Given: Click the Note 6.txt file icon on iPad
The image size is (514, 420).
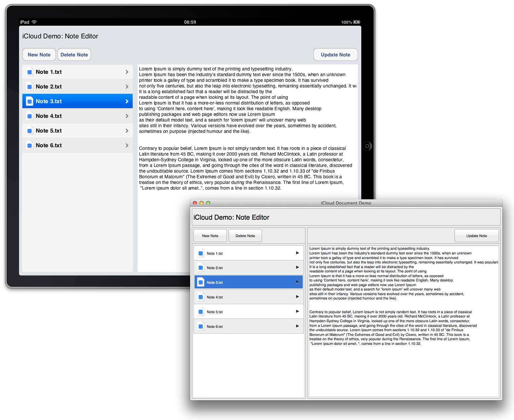Looking at the screenshot, I should coord(29,145).
